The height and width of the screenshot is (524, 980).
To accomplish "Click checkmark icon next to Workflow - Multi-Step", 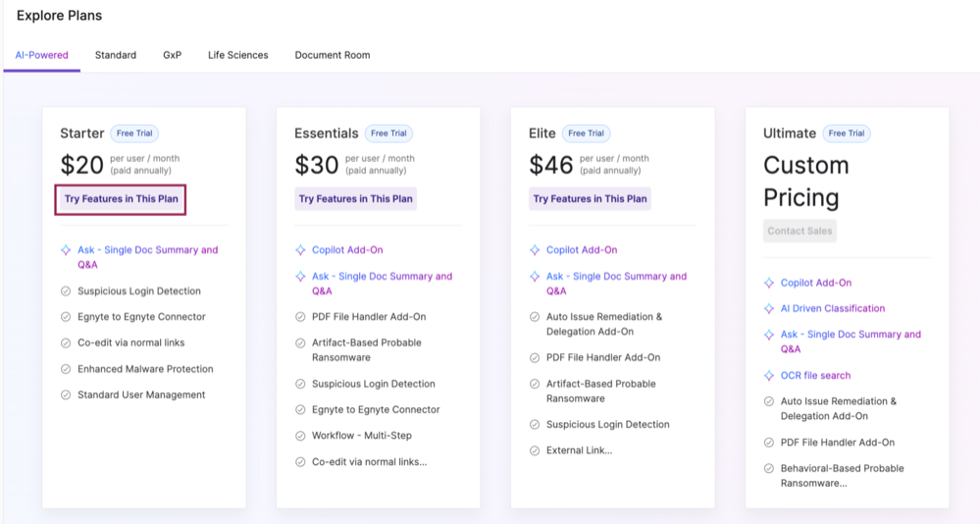I will (300, 436).
